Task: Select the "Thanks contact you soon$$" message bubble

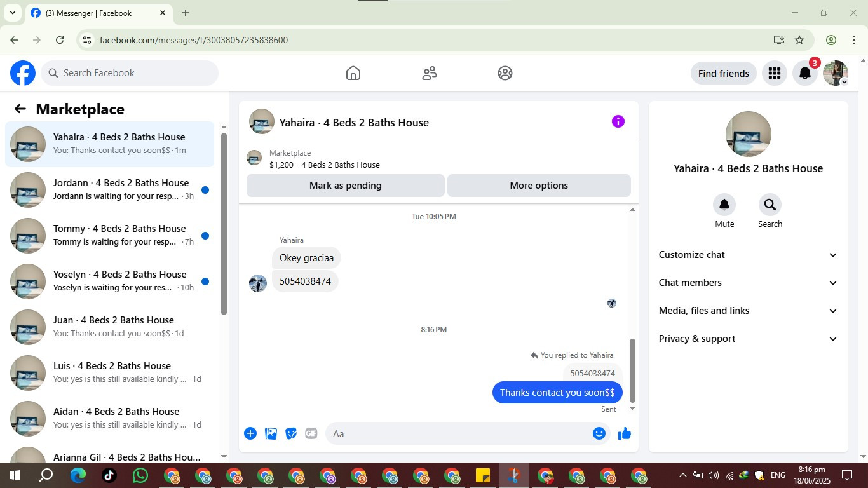Action: 557,392
